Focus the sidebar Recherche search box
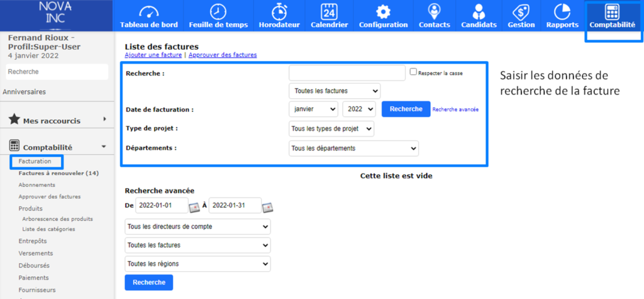 (57, 72)
